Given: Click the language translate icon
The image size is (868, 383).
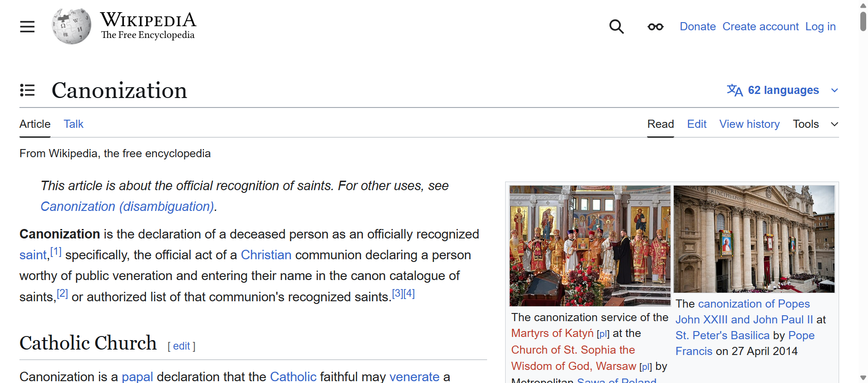Looking at the screenshot, I should (x=735, y=90).
